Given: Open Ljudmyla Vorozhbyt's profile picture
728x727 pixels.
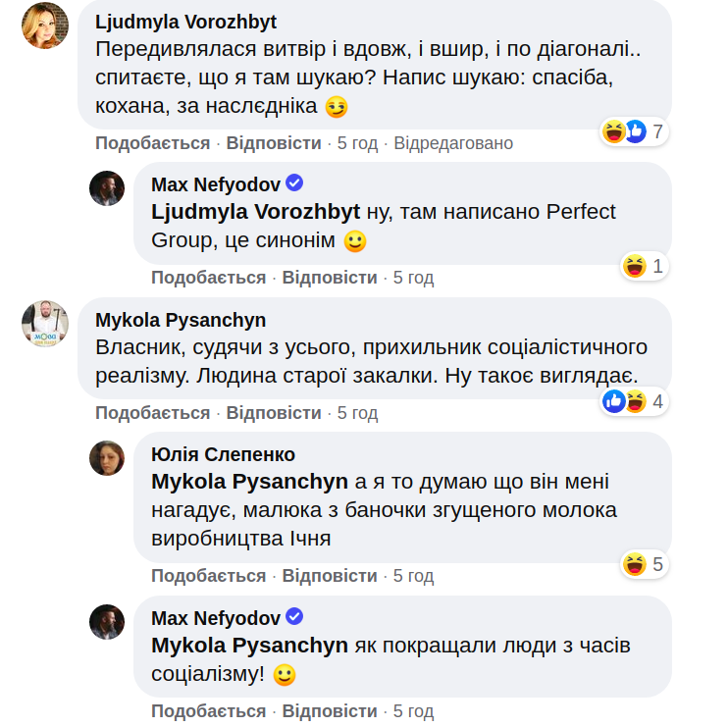Looking at the screenshot, I should click(45, 26).
